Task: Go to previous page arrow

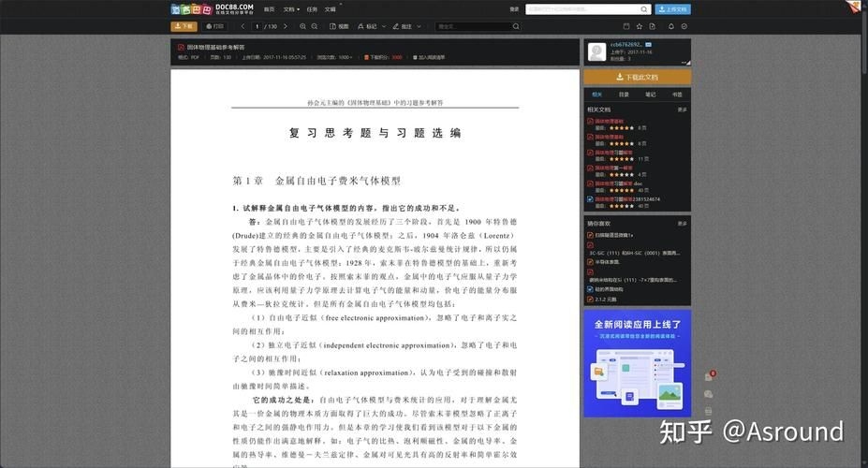Action: (243, 26)
